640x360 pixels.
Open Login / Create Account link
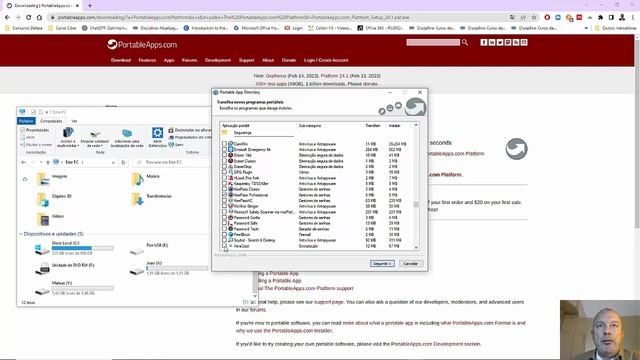point(326,60)
